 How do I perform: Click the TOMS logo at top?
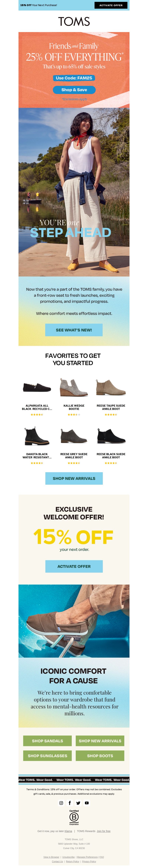pyautogui.click(x=74, y=22)
